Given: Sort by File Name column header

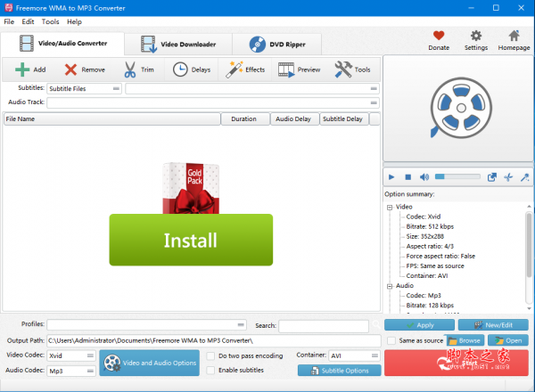Looking at the screenshot, I should click(x=111, y=119).
